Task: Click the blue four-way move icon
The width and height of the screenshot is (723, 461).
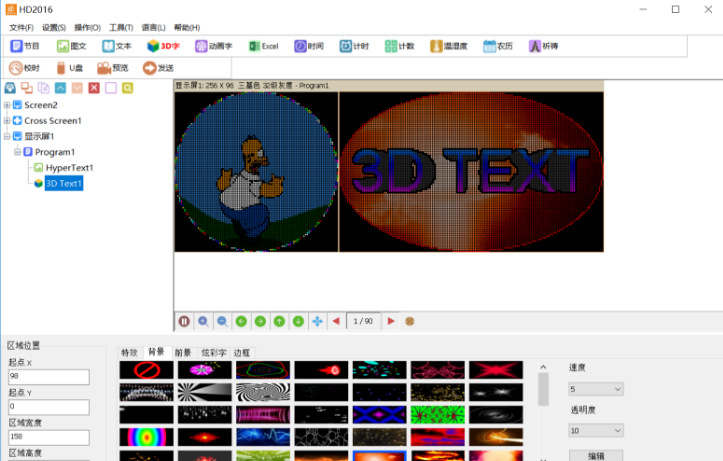Action: coord(317,321)
